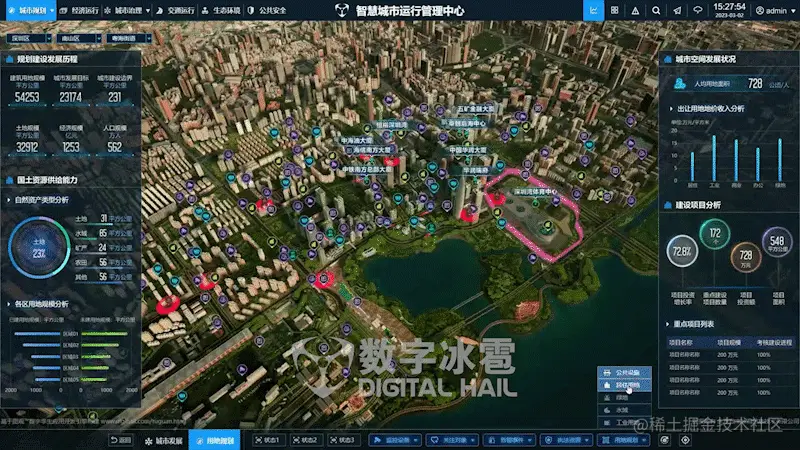Select 居住用地 in the popup menu
Image resolution: width=800 pixels, height=450 pixels.
624,385
